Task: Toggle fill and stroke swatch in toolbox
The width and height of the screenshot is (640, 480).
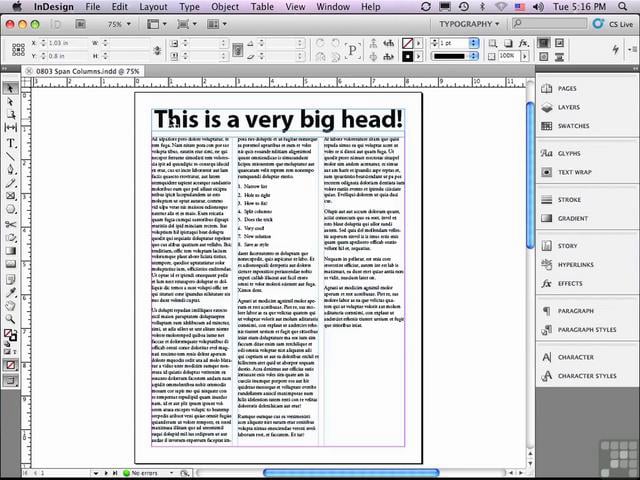Action: pos(10,336)
